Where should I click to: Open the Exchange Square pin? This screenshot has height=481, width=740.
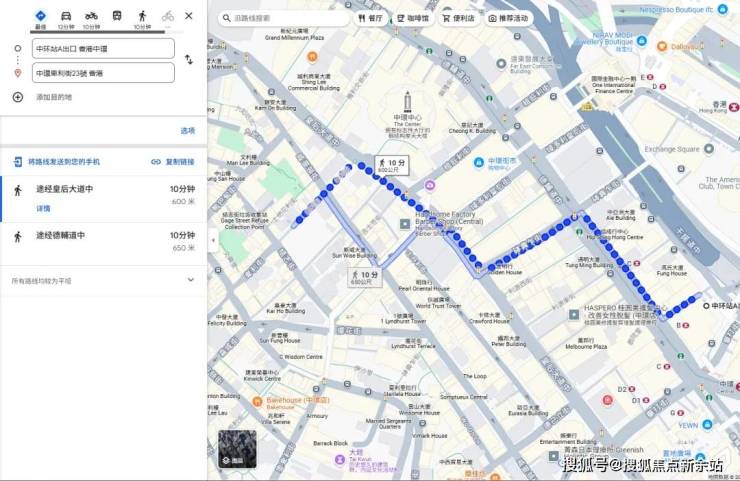[x=708, y=149]
